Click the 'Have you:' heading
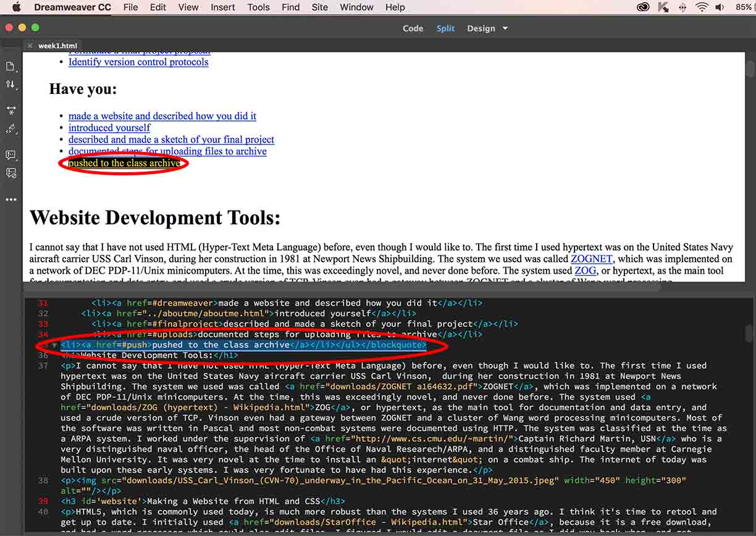The image size is (756, 536). pos(83,89)
